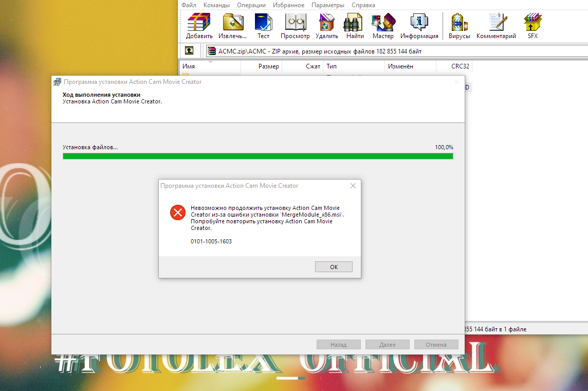
Task: Click the Извлечь (Extract) toolbar icon
Action: pos(232,26)
